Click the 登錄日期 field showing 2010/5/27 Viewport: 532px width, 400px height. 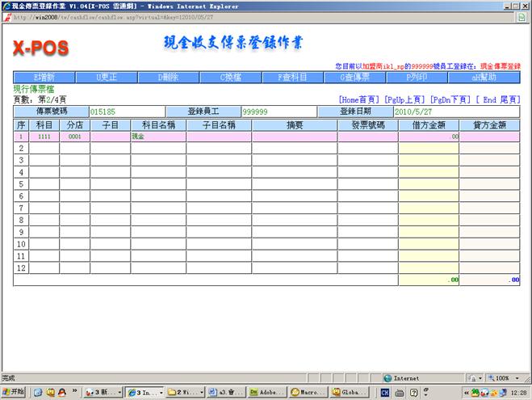point(456,112)
